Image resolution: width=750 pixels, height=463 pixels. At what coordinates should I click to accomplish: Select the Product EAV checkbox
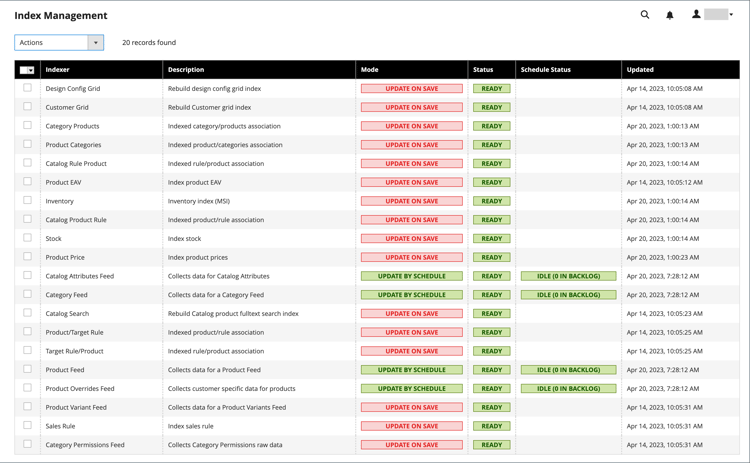pos(27,181)
